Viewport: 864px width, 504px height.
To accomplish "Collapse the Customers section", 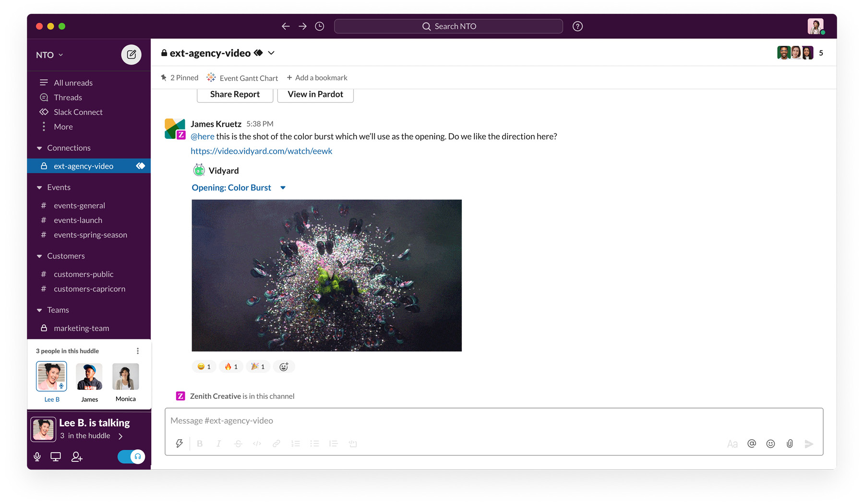I will click(39, 256).
